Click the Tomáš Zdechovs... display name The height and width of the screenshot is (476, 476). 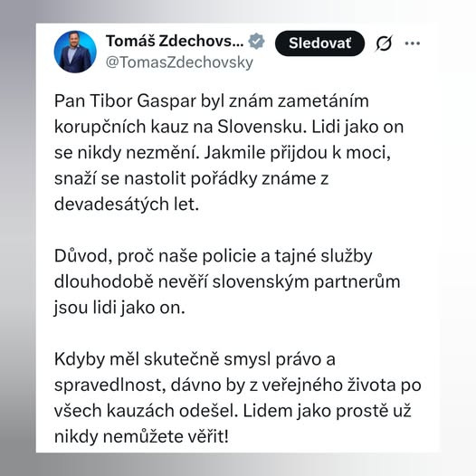click(x=175, y=41)
